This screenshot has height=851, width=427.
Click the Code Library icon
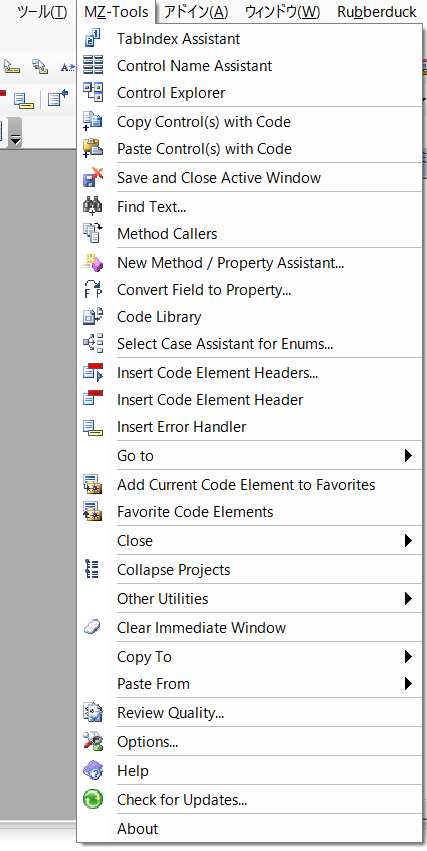coord(93,316)
